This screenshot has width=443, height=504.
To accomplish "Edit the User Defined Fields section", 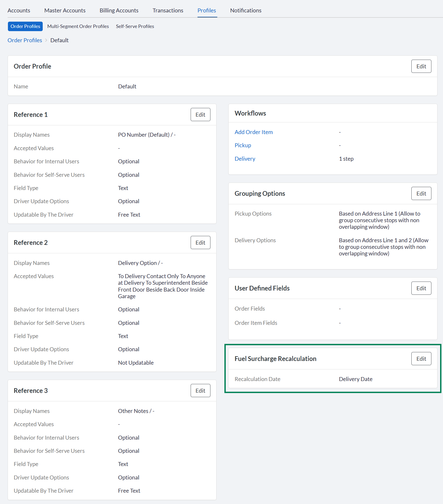I will click(x=421, y=288).
